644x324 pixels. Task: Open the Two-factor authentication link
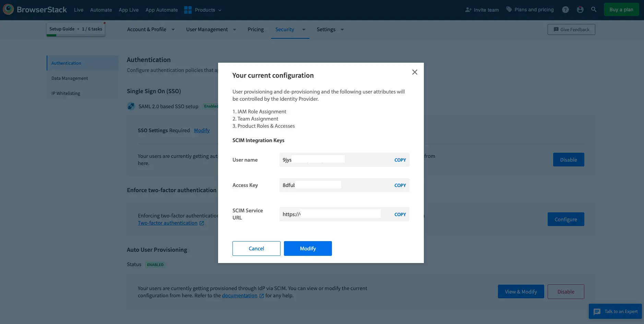[x=168, y=223]
